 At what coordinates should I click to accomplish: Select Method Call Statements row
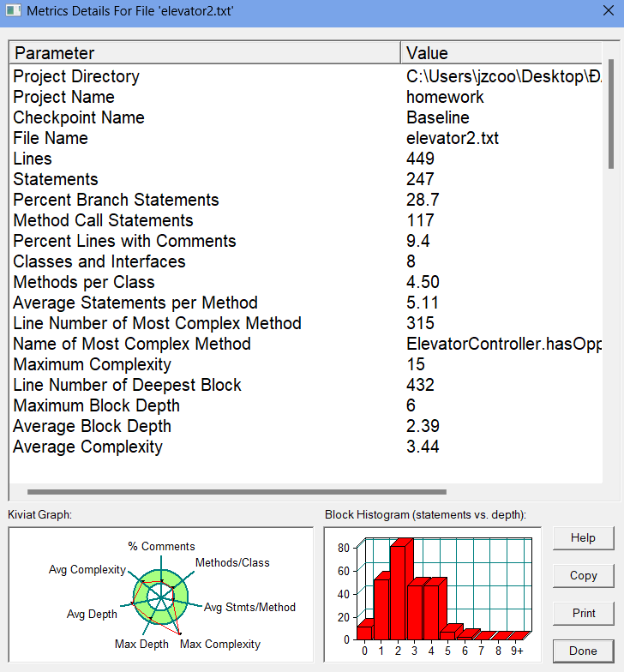click(306, 220)
